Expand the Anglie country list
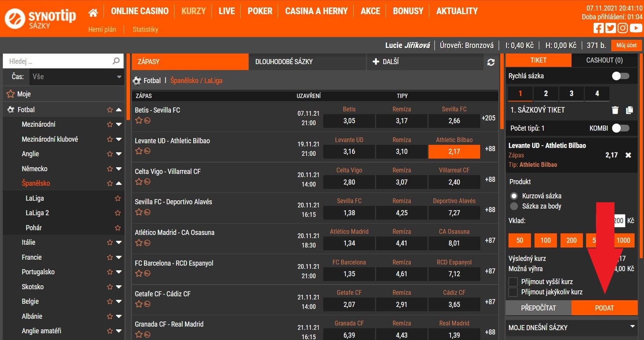The height and width of the screenshot is (340, 644). coord(119,154)
